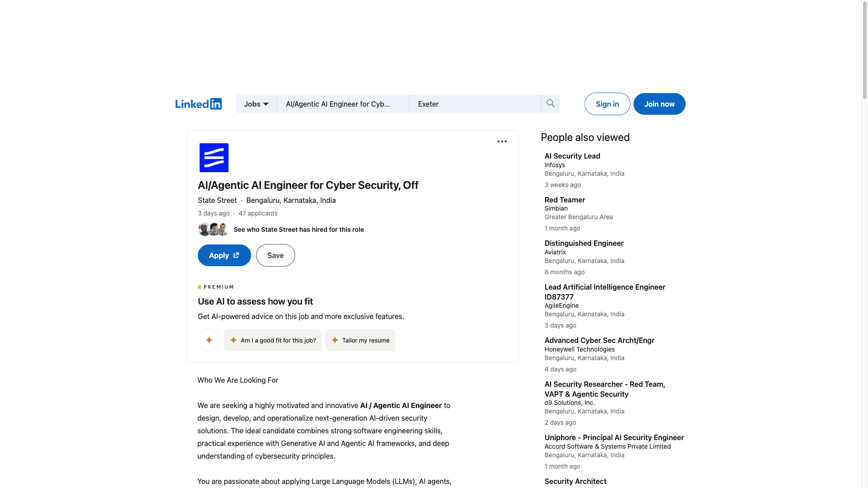Click the Apply button

tap(224, 255)
